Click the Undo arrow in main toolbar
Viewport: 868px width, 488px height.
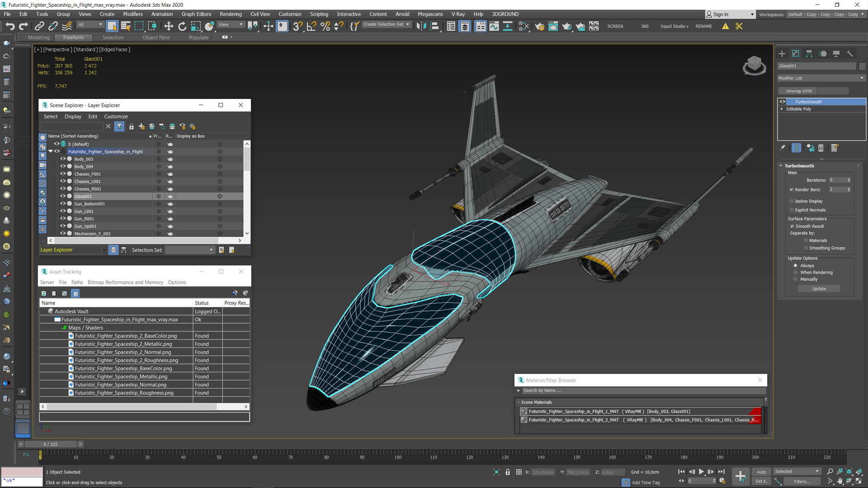point(10,26)
